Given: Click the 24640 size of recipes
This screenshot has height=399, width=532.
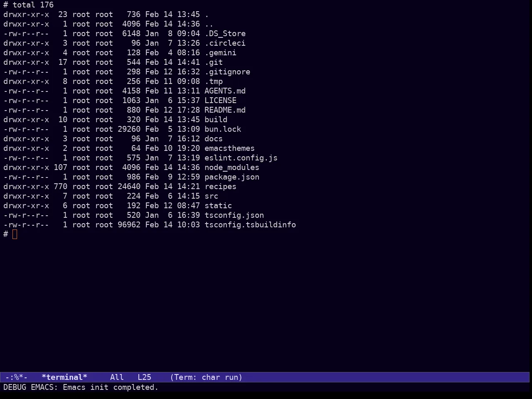Looking at the screenshot, I should (x=129, y=187).
